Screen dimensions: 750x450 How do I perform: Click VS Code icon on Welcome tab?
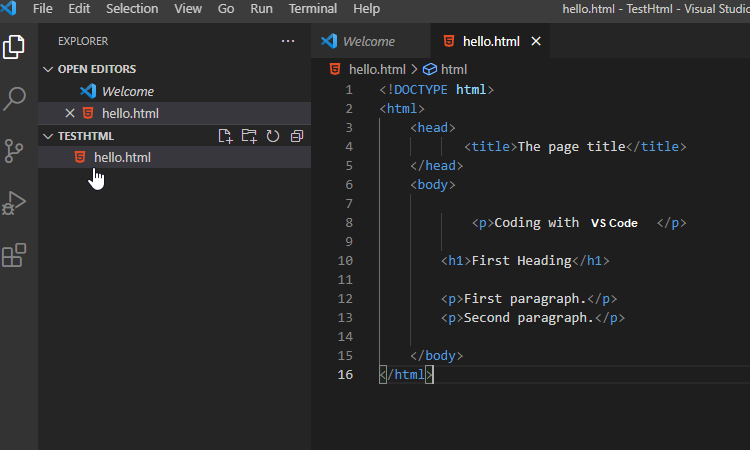[329, 41]
